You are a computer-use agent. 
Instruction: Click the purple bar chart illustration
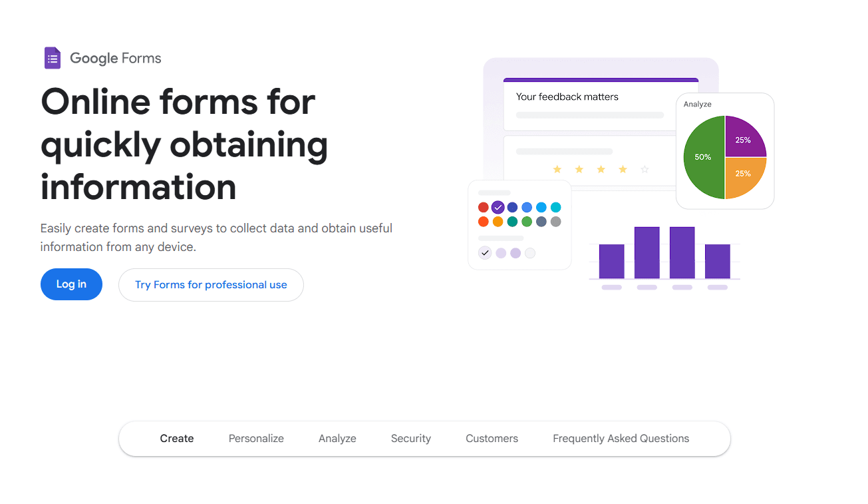coord(664,258)
